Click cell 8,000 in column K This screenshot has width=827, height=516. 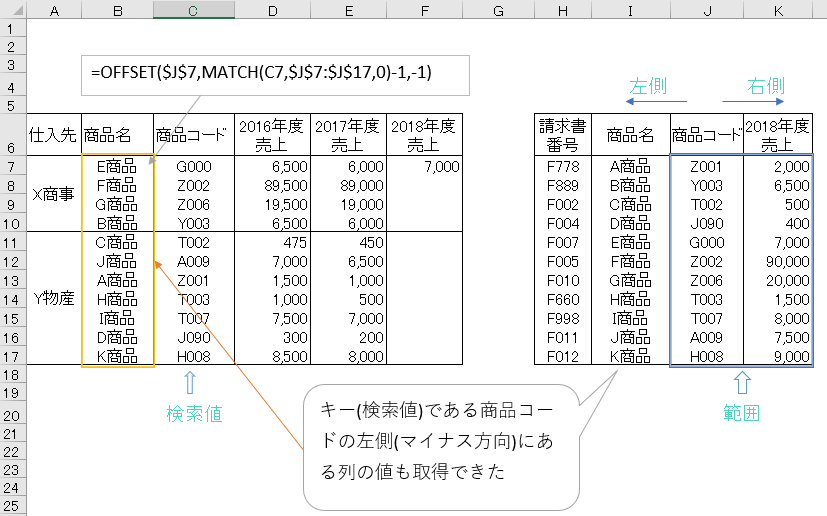[x=778, y=319]
